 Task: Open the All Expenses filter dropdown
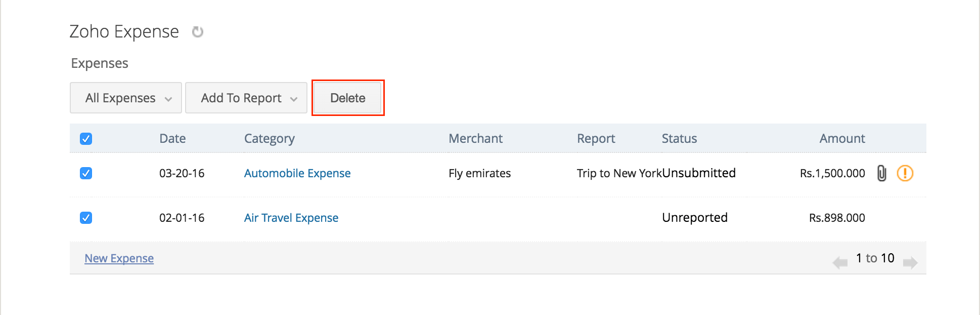coord(125,98)
